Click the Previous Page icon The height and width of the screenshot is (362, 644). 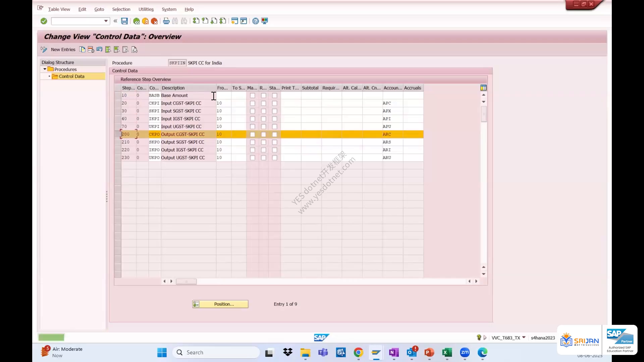205,21
